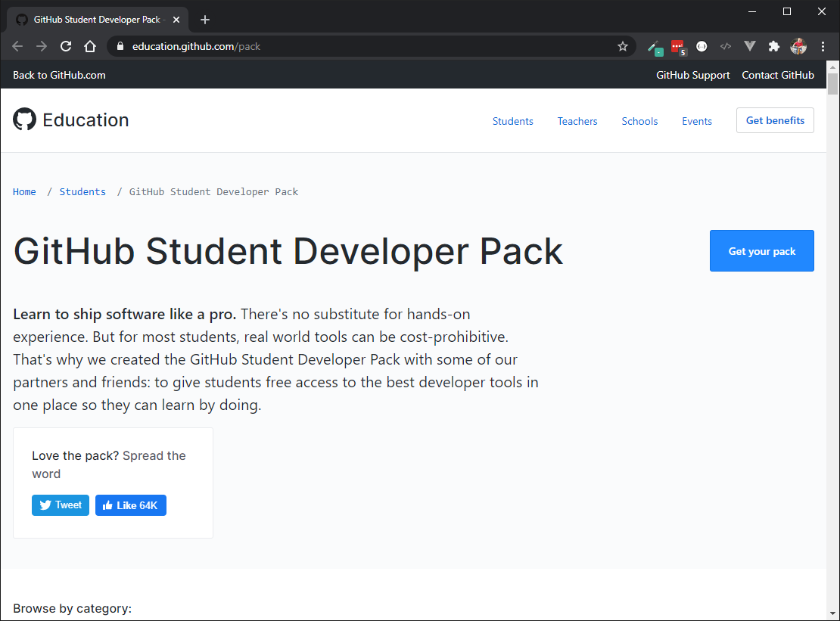Viewport: 840px width, 621px height.
Task: Click the Get your pack button
Action: [x=762, y=251]
